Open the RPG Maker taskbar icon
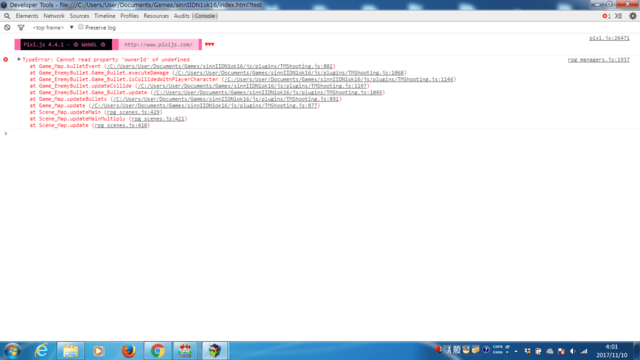 pos(185,351)
